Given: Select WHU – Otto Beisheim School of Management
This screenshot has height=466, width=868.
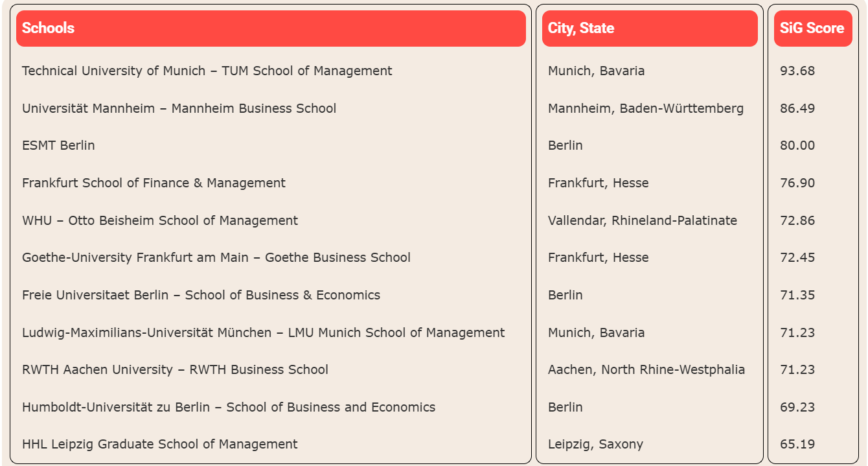Looking at the screenshot, I should (x=160, y=220).
